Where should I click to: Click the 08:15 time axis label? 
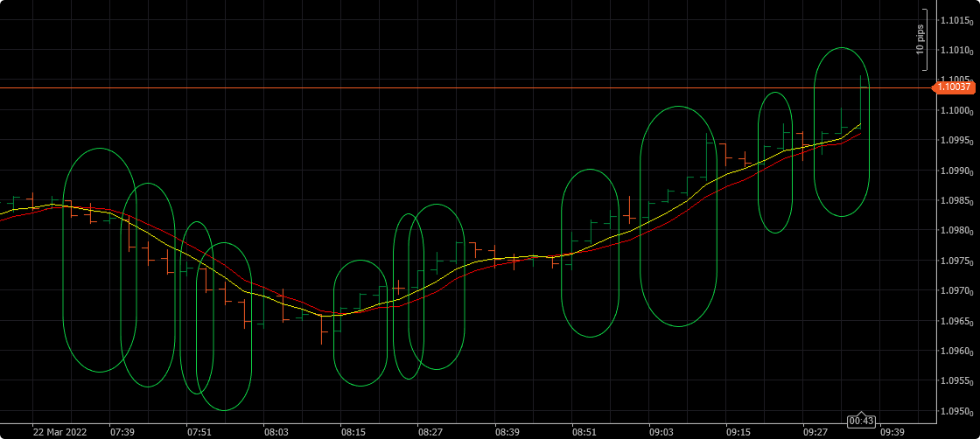click(353, 431)
